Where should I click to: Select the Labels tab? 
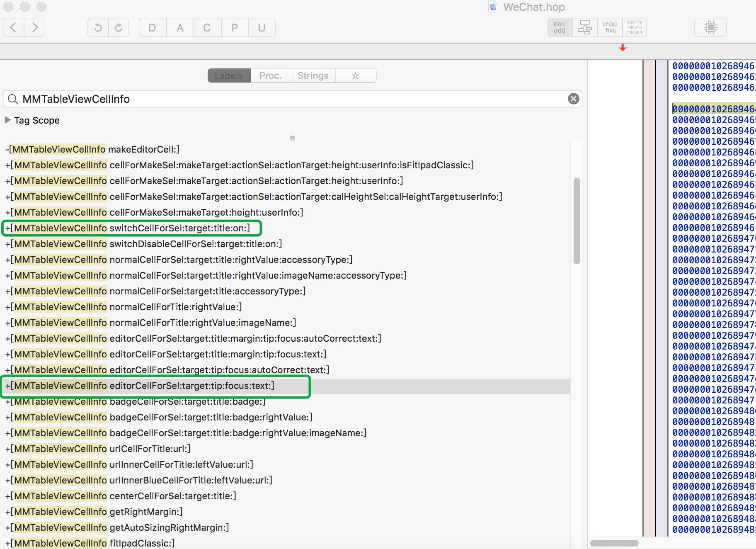[x=229, y=75]
